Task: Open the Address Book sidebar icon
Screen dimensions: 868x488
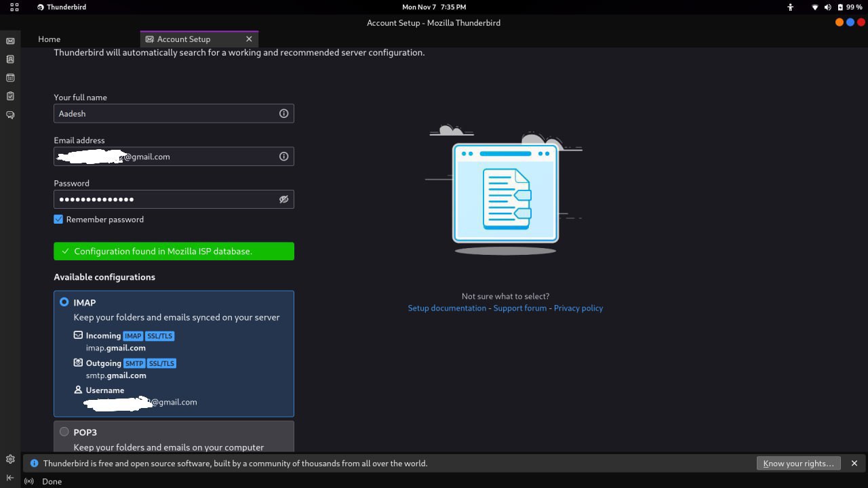Action: 9,59
